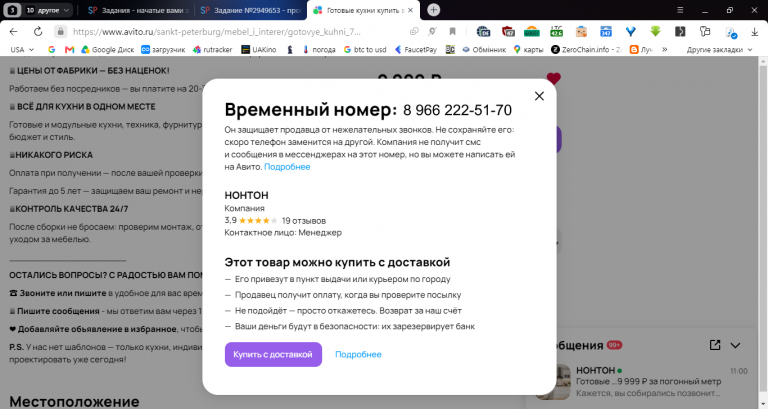Viewport: 768px width, 409px height.
Task: Click the 99+ unread messages badge
Action: 614,345
